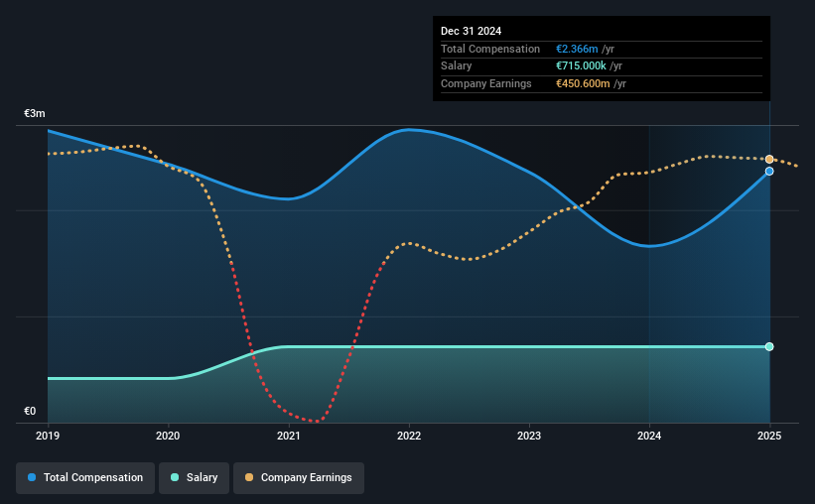Click the €3m y-axis label
This screenshot has height=504, width=815.
[x=35, y=113]
